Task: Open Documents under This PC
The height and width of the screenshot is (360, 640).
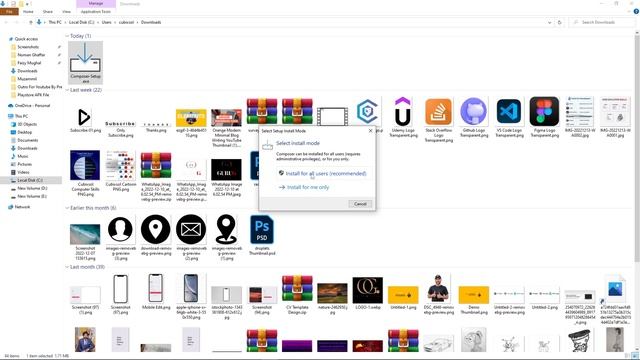Action: 27,140
